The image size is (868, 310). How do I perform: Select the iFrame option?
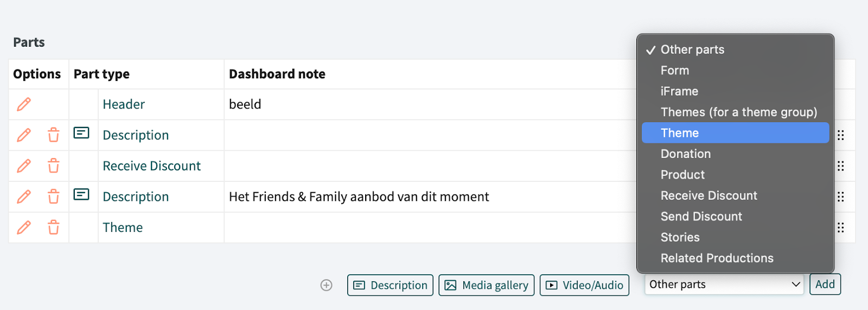[679, 91]
